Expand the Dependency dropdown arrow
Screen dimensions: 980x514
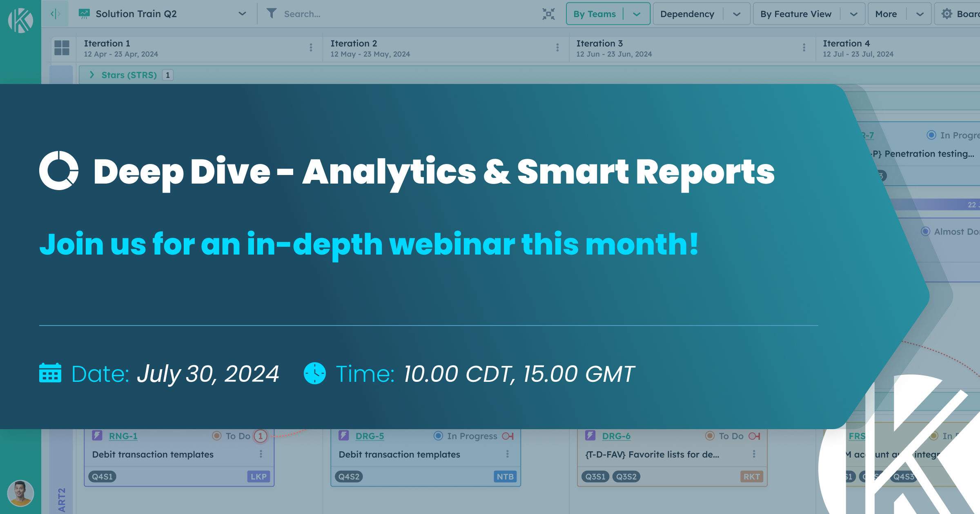pos(737,14)
